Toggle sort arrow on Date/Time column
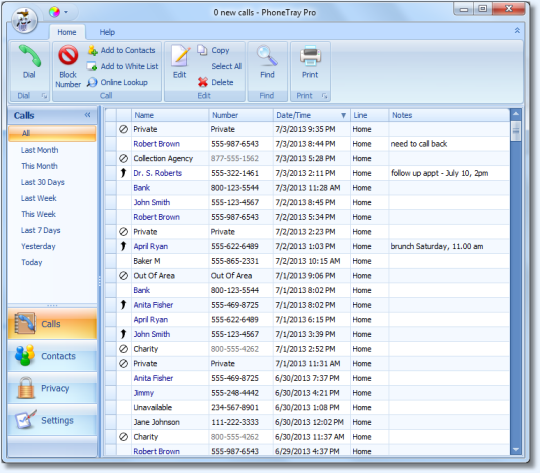This screenshot has height=473, width=540. pos(343,115)
